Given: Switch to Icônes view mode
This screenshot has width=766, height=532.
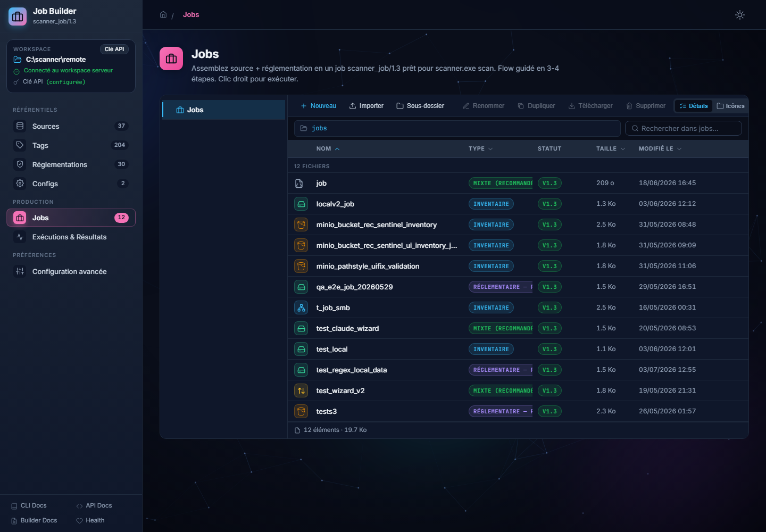Looking at the screenshot, I should tap(730, 106).
